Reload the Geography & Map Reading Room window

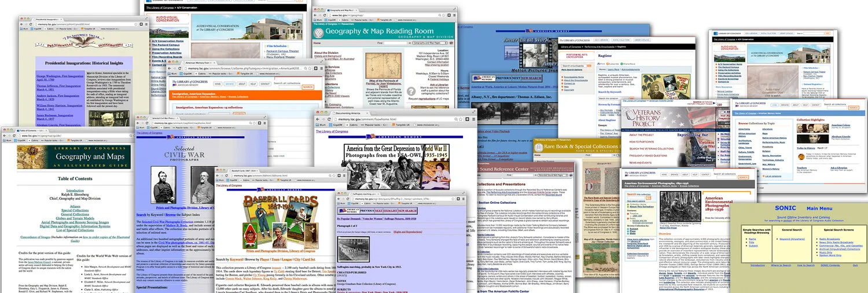325,15
